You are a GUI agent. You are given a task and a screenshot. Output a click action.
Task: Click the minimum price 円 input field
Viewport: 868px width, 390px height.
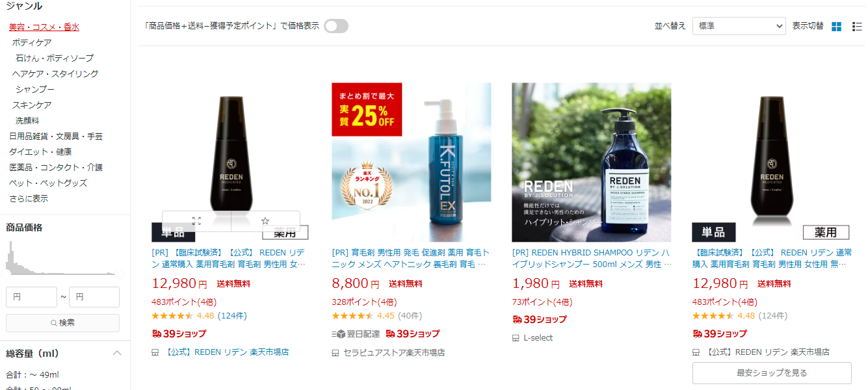click(x=31, y=297)
